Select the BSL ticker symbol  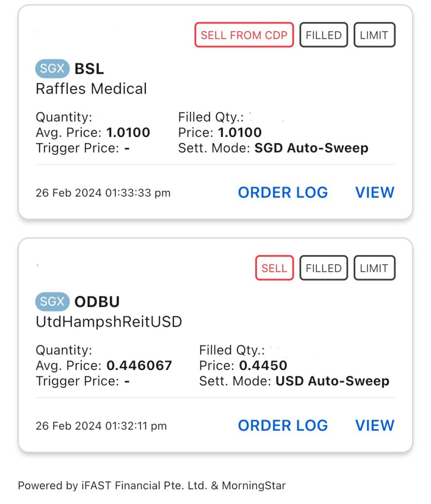coord(89,69)
